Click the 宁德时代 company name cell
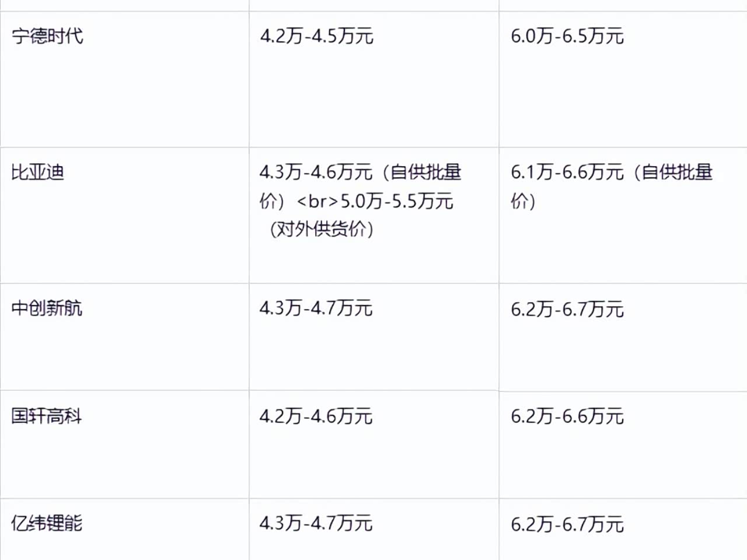The width and height of the screenshot is (747, 560). tap(47, 36)
